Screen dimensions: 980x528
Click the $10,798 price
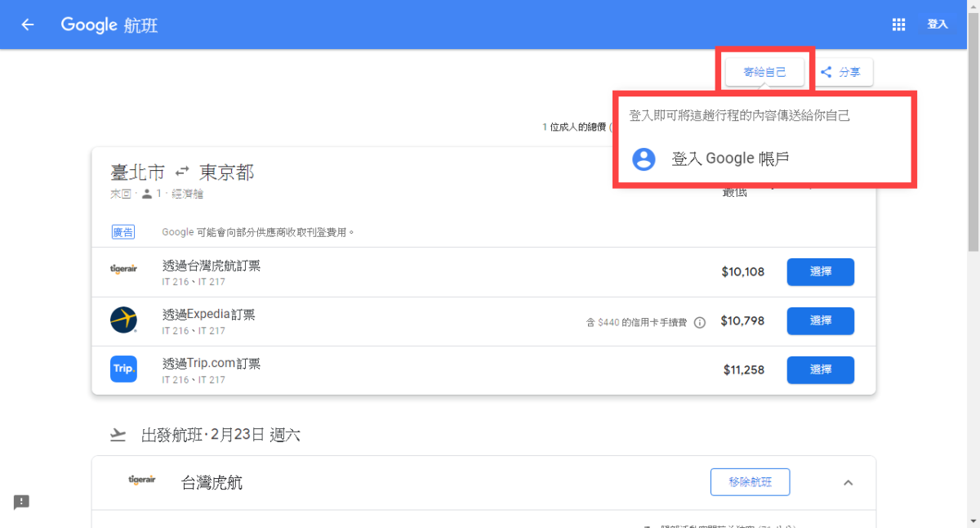[x=742, y=321]
